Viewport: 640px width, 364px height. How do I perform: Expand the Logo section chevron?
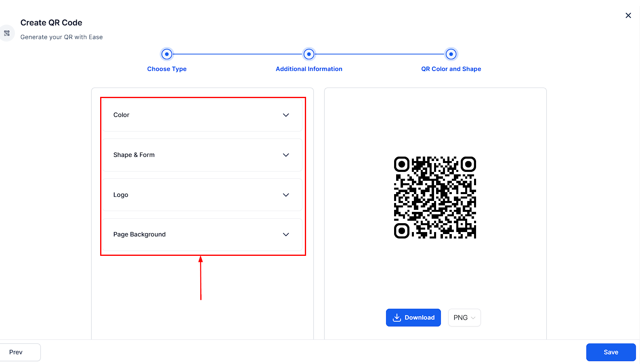286,195
